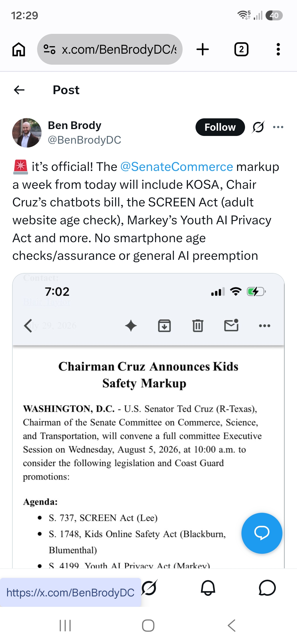Viewport: 297px width, 644px height.
Task: Open a new browser tab
Action: point(203,50)
